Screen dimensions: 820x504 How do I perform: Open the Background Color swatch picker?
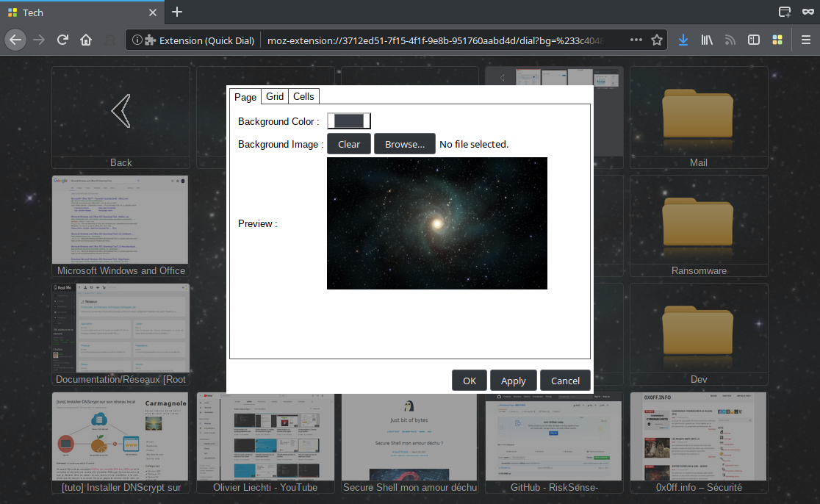click(x=349, y=121)
